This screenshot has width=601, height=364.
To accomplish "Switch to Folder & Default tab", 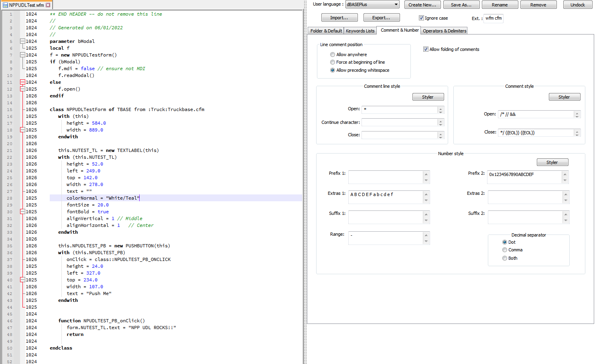I will [x=326, y=31].
